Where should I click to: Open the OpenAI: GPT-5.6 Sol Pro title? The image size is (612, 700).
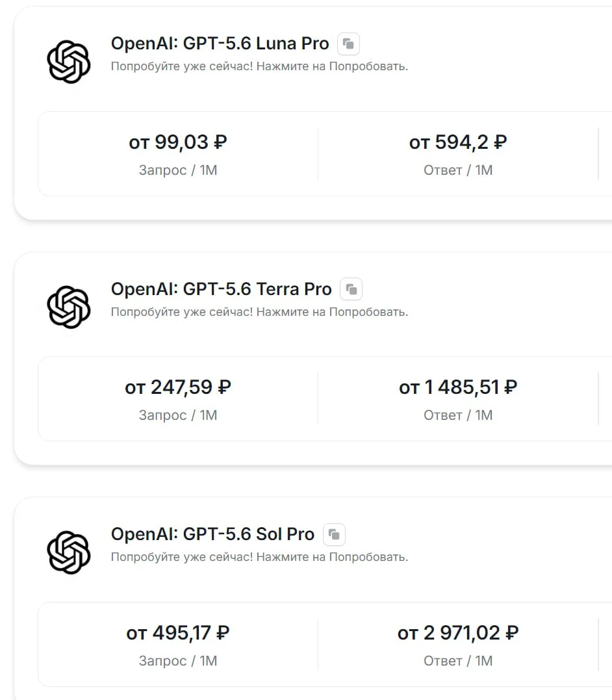click(x=212, y=534)
